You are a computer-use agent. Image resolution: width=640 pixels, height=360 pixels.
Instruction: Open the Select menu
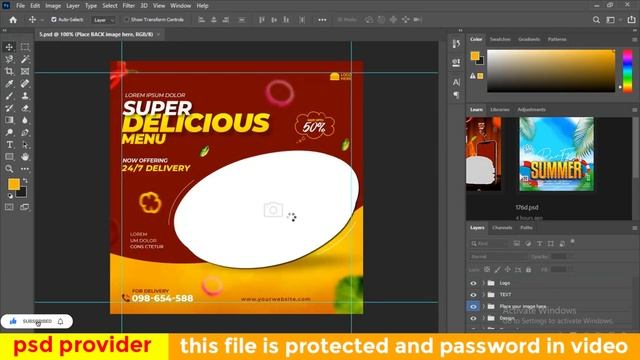click(x=110, y=6)
